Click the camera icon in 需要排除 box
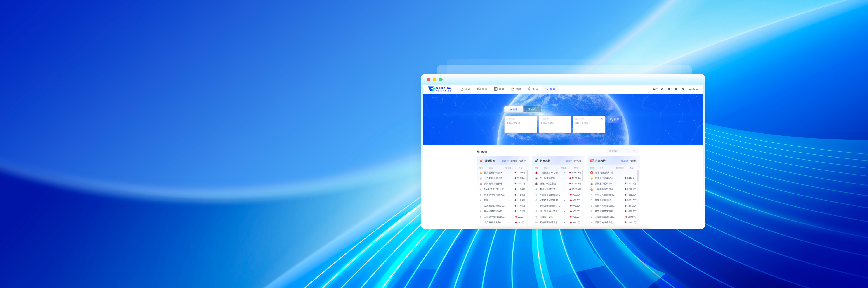This screenshot has width=868, height=288. click(x=601, y=119)
